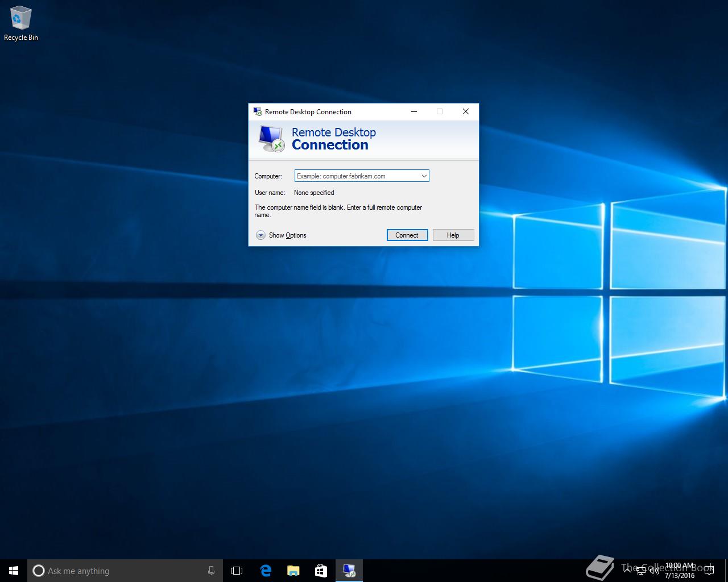Close the Remote Desktop Connection window
The image size is (728, 582).
pos(466,111)
